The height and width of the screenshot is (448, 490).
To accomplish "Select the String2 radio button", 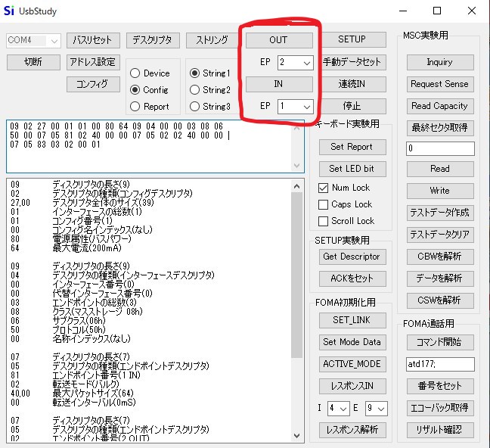I will pyautogui.click(x=196, y=90).
